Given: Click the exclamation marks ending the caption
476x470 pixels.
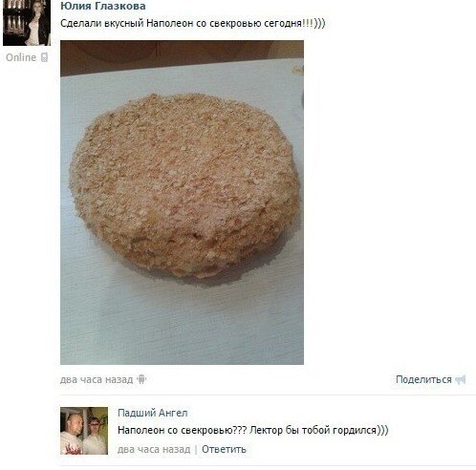Looking at the screenshot, I should click(308, 23).
